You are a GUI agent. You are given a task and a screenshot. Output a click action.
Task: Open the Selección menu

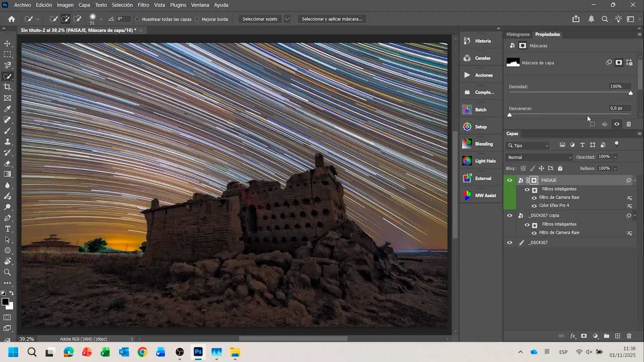[x=122, y=5]
